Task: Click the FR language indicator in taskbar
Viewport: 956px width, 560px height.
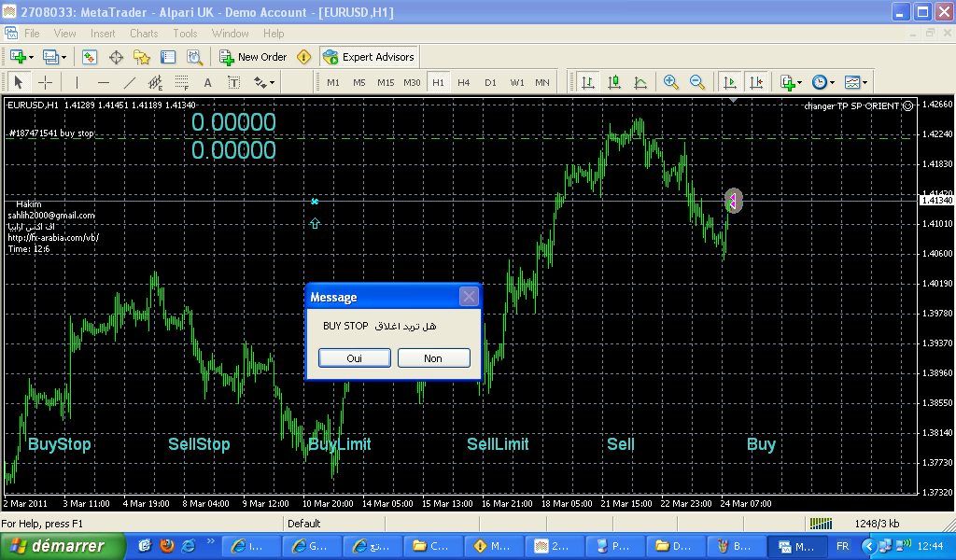Action: pos(843,546)
